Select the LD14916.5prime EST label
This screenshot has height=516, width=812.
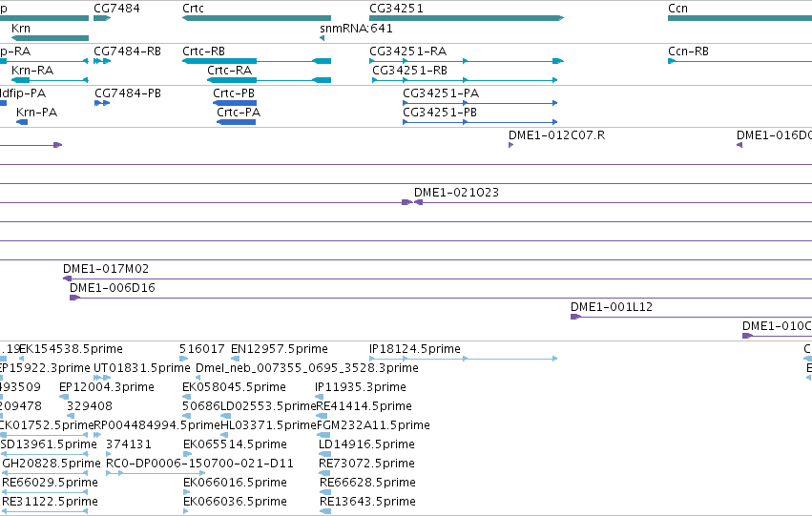[x=366, y=444]
